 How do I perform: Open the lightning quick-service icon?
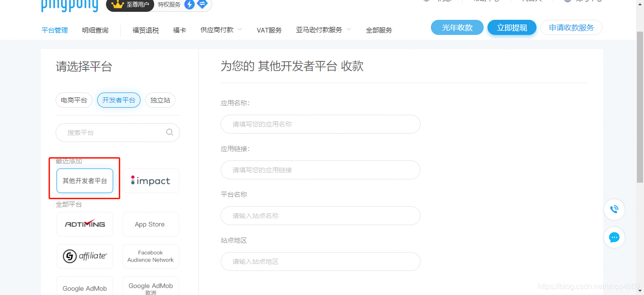coord(189,5)
